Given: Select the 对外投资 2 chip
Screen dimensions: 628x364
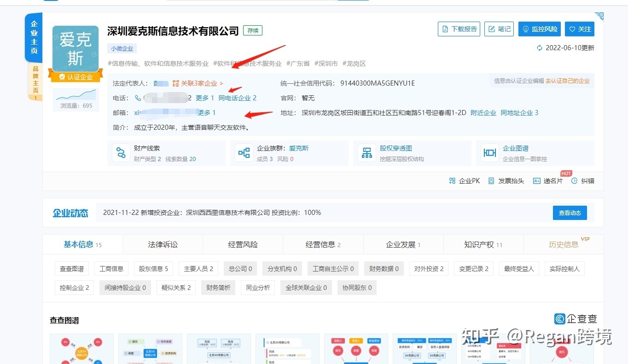Looking at the screenshot, I should pos(429,269).
